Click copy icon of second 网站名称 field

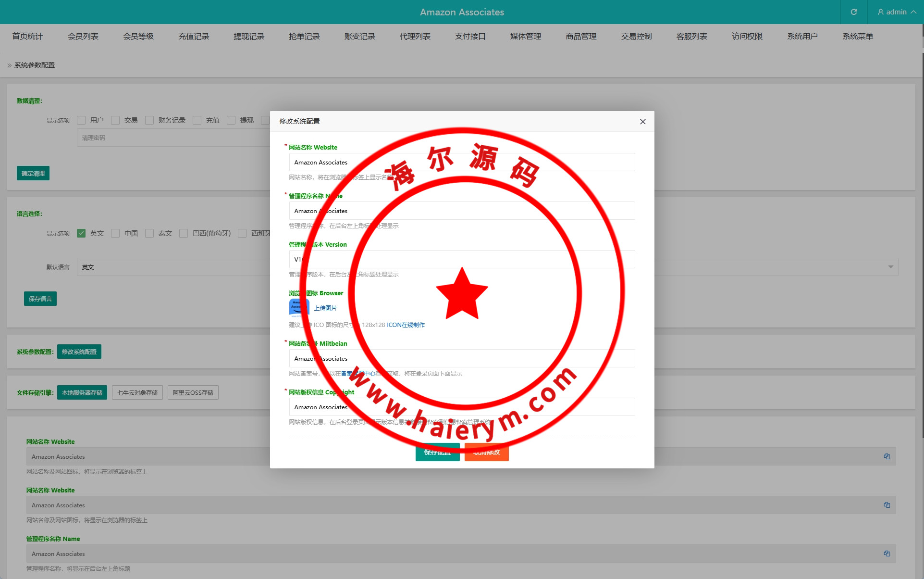(x=887, y=505)
